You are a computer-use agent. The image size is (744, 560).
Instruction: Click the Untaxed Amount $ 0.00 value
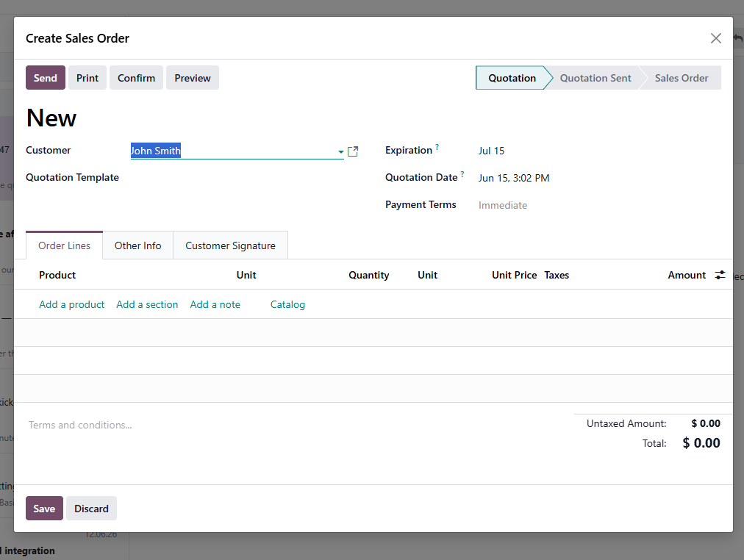click(x=706, y=423)
